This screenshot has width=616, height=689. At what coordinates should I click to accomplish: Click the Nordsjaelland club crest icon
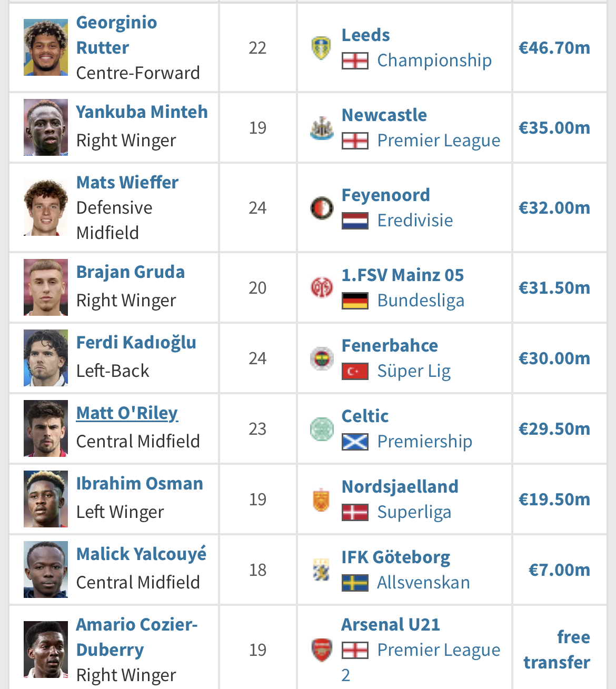pos(321,500)
